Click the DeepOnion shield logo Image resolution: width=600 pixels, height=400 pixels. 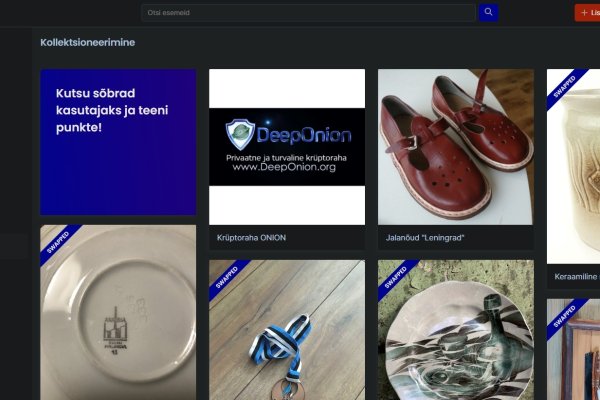[x=239, y=133]
